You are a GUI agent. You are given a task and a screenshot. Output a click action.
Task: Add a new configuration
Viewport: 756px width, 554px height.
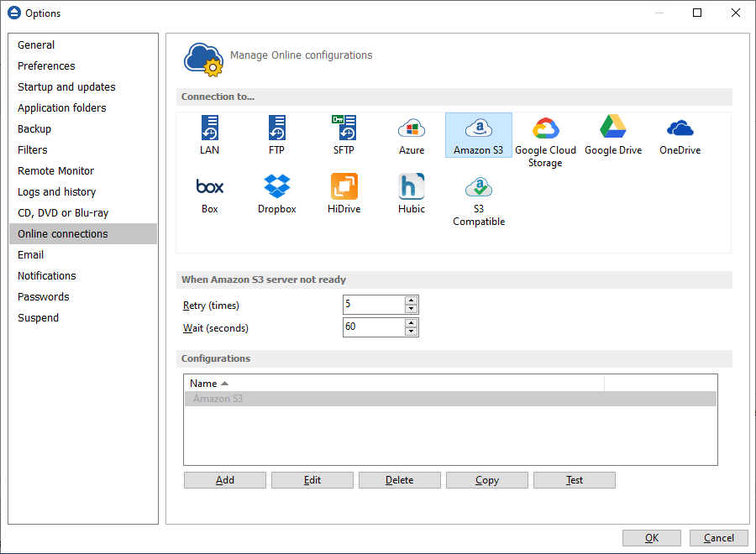pos(224,480)
